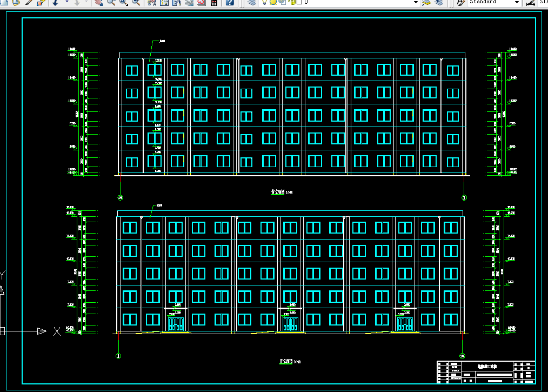Click the title block in the sheet corner

coord(486,372)
